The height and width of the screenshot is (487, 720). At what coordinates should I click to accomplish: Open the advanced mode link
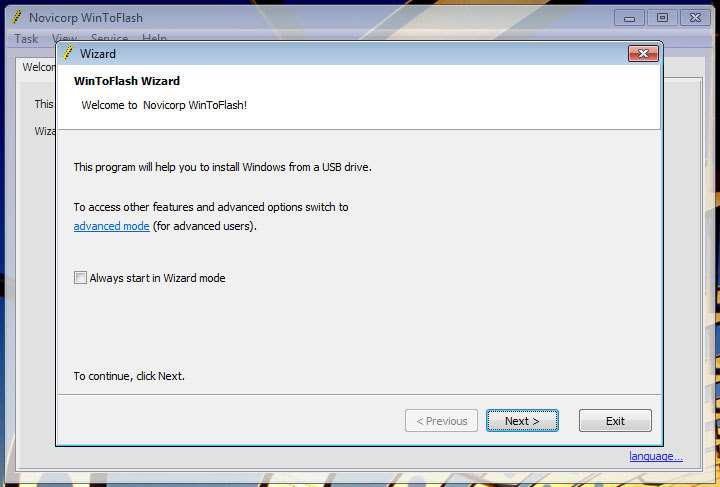[112, 226]
